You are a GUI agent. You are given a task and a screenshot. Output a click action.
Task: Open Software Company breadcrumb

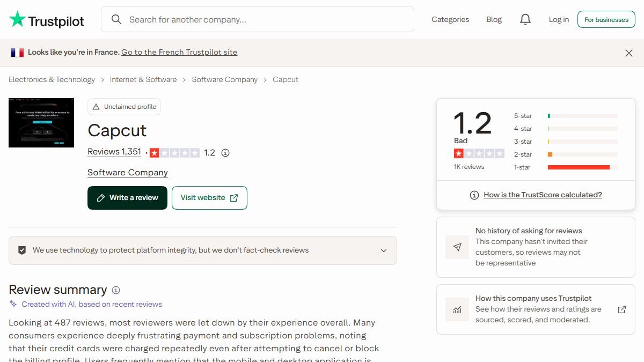(x=225, y=79)
